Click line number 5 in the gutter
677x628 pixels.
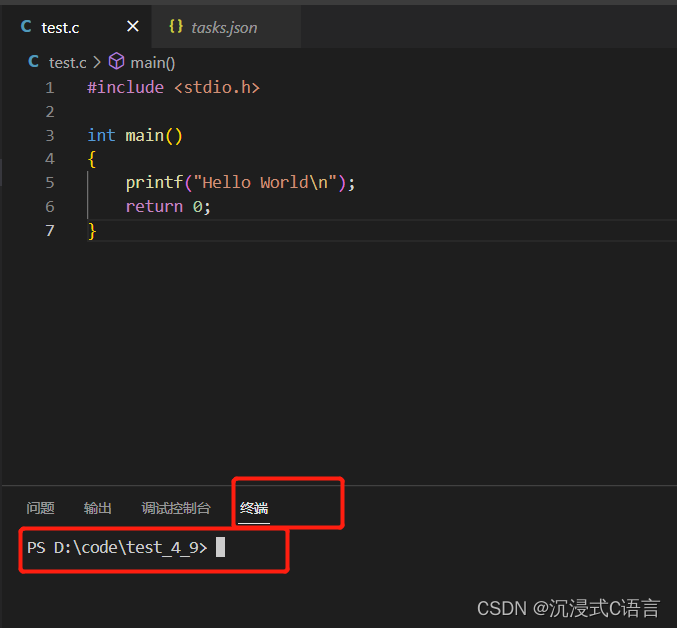tap(50, 183)
